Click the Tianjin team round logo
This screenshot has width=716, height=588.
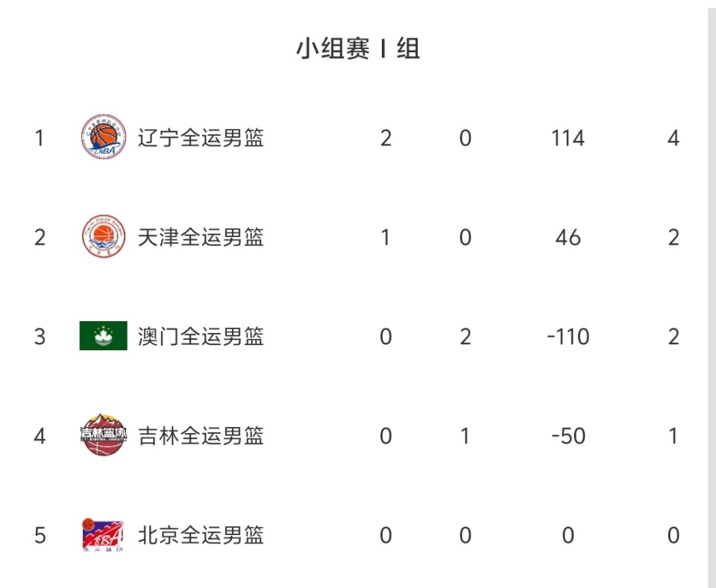(x=103, y=237)
